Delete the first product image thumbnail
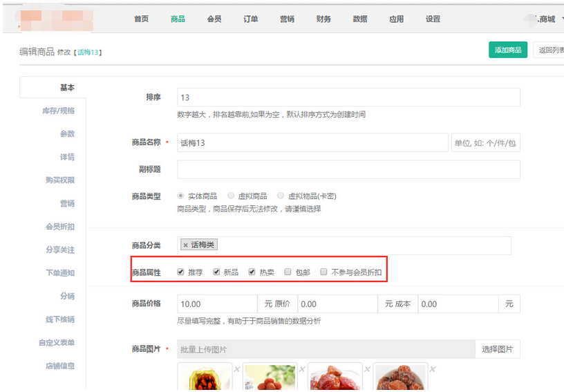Viewport: 564px width, 392px height. click(x=236, y=369)
